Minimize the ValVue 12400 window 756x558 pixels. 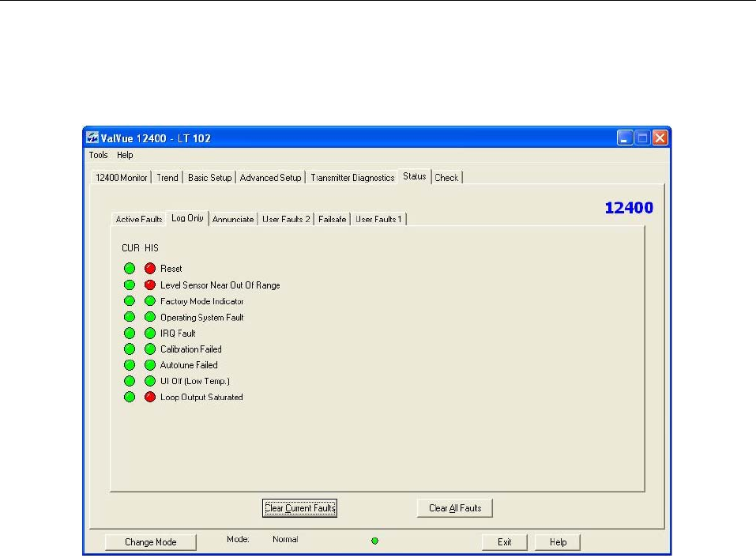(x=624, y=138)
